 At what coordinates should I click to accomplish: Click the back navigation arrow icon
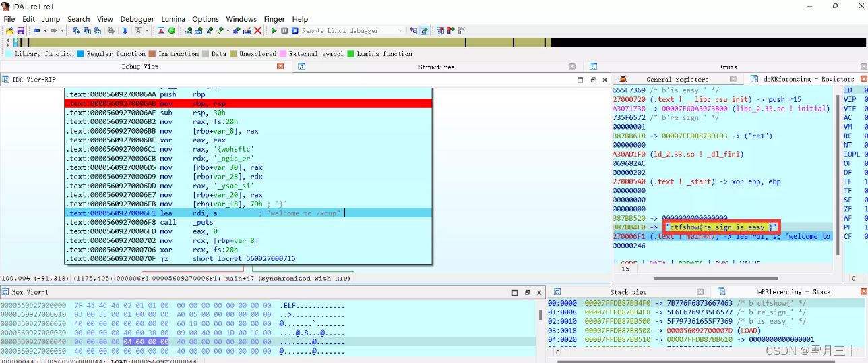coord(36,31)
